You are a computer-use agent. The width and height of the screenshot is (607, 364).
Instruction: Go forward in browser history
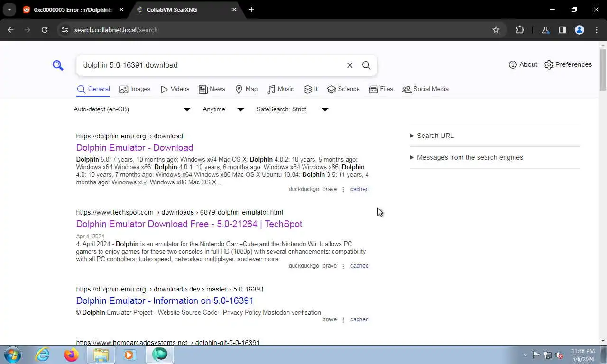click(x=28, y=30)
